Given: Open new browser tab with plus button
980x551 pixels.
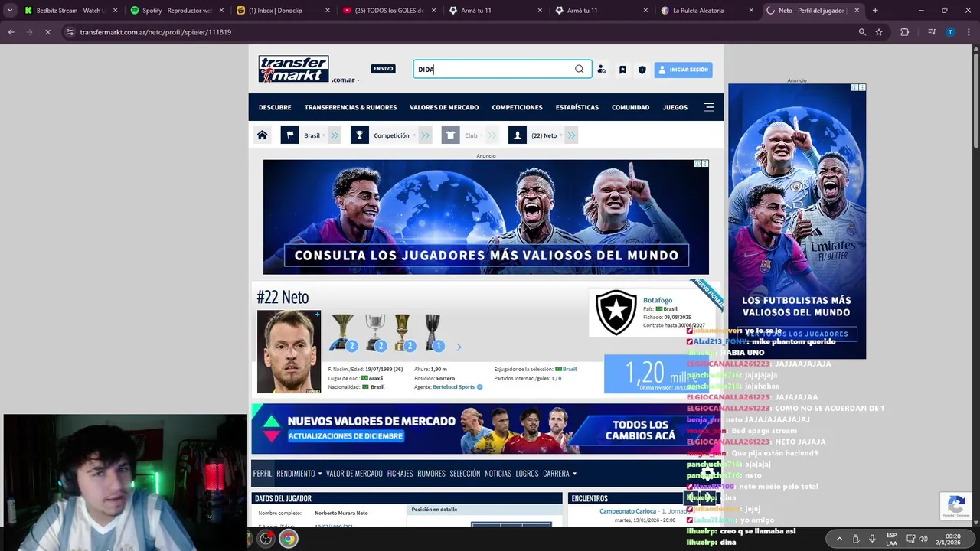Looking at the screenshot, I should [x=875, y=11].
